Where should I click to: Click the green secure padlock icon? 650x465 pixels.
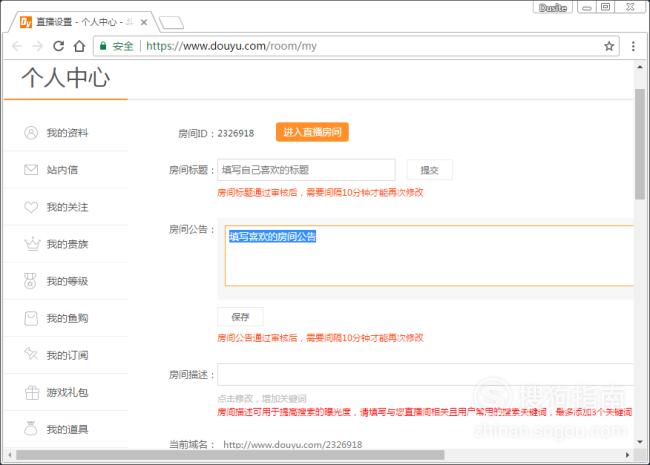pyautogui.click(x=103, y=46)
